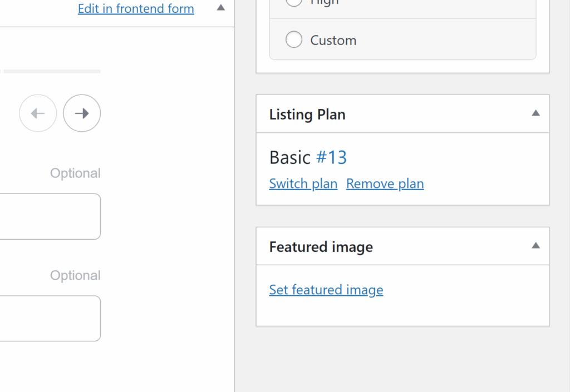Click the Remove plan link

click(385, 184)
